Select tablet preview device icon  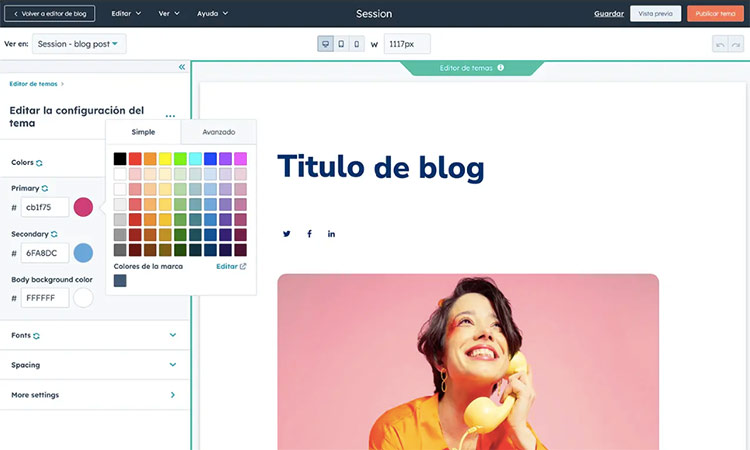pos(341,44)
